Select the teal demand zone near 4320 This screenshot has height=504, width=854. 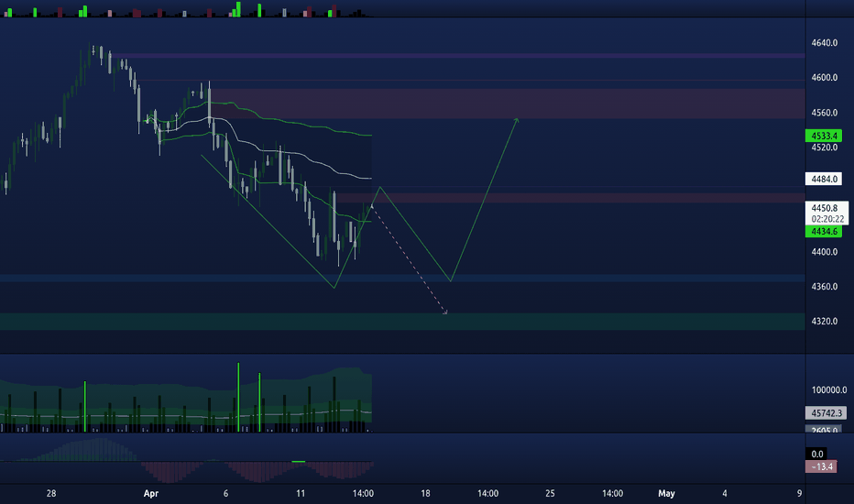coord(402,322)
